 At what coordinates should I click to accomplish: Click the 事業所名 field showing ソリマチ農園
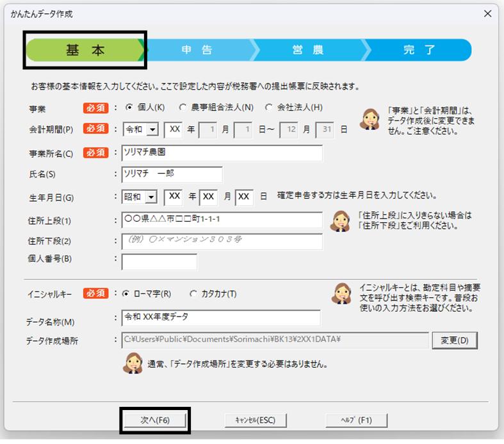pyautogui.click(x=222, y=152)
